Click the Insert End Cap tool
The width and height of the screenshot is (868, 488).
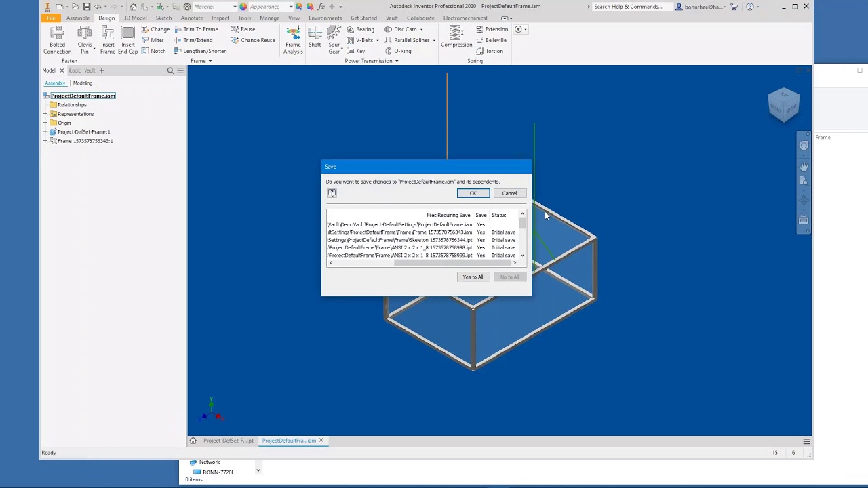(127, 40)
